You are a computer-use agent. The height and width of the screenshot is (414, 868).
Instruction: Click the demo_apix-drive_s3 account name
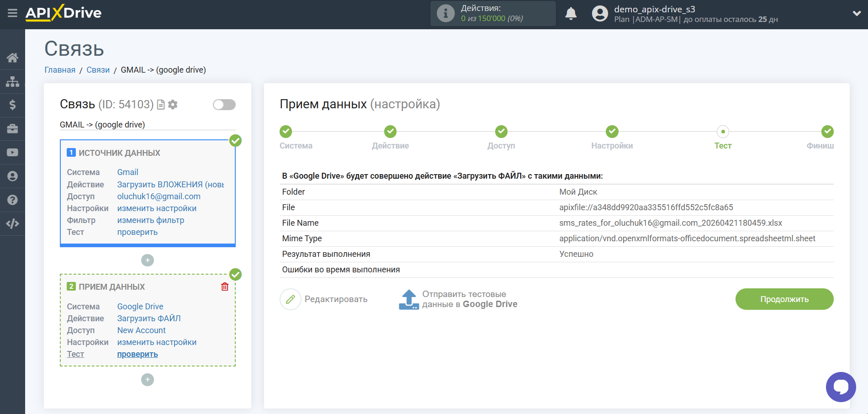tap(655, 9)
